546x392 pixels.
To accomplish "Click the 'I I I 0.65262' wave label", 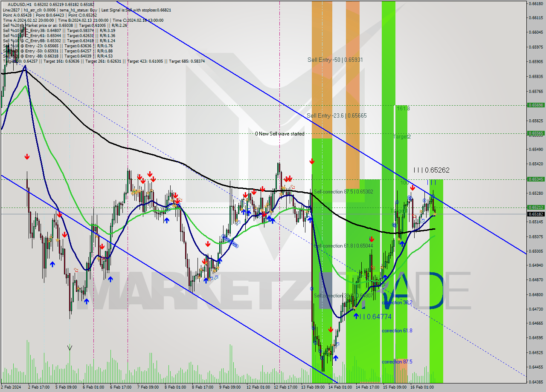I will point(431,170).
